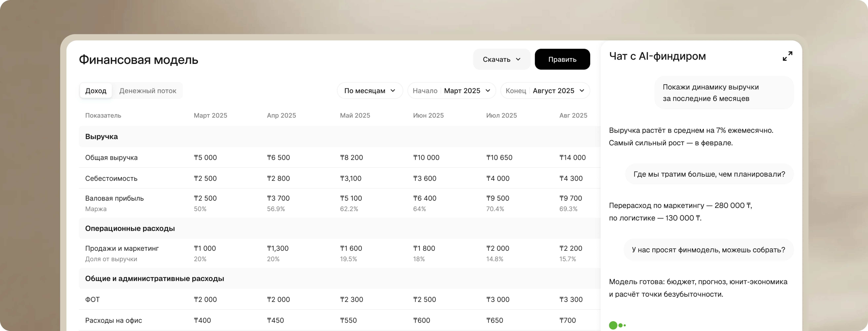
Task: Click the Март 2025 column header
Action: click(x=210, y=115)
